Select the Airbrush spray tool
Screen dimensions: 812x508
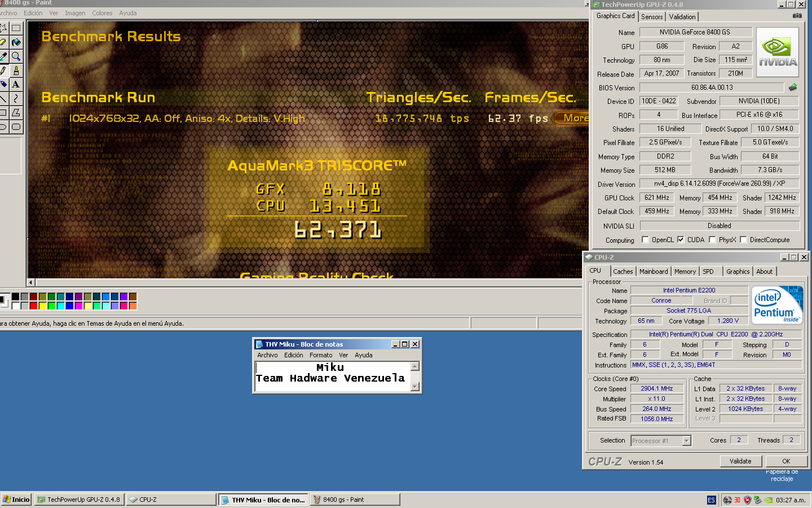click(x=3, y=85)
